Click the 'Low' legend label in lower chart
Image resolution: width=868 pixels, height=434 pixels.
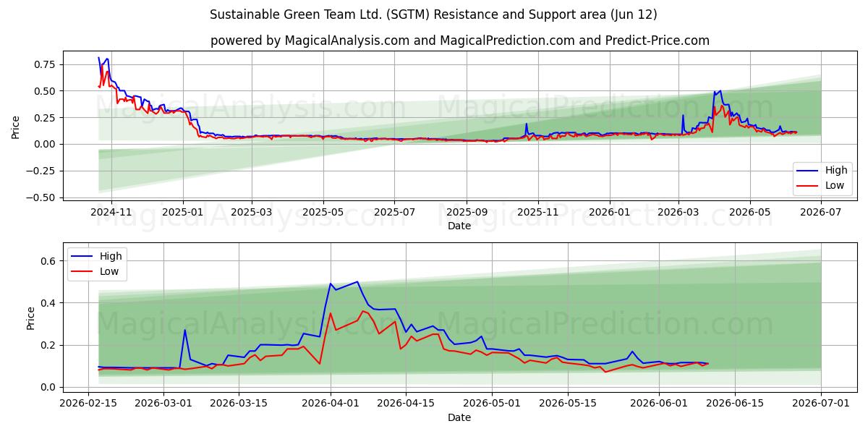109,271
